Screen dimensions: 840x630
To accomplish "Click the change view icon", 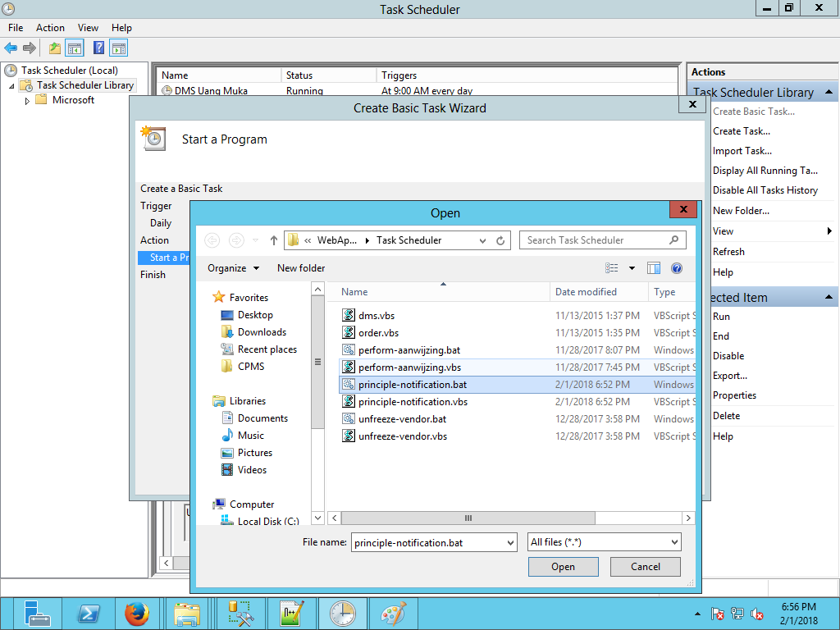I will [x=612, y=268].
